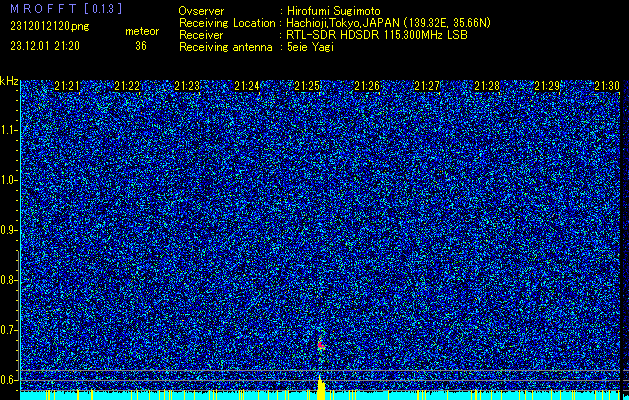Click the 1.1 kHz axis tick label
This screenshot has width=629, height=400.
[8, 130]
